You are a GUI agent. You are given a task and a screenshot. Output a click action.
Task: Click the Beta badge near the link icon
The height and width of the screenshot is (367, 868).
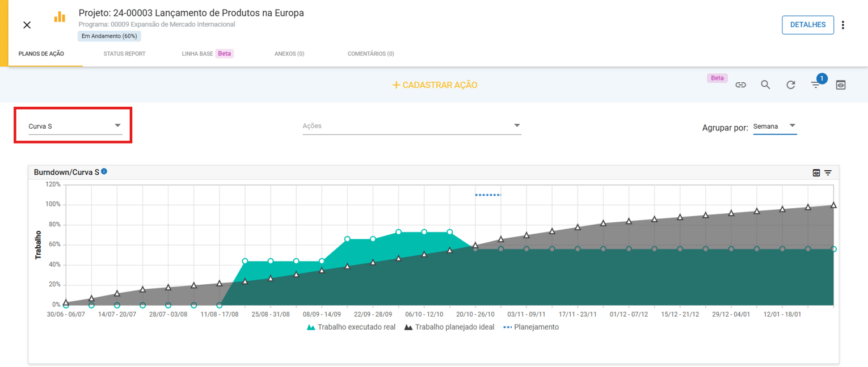[x=717, y=78]
